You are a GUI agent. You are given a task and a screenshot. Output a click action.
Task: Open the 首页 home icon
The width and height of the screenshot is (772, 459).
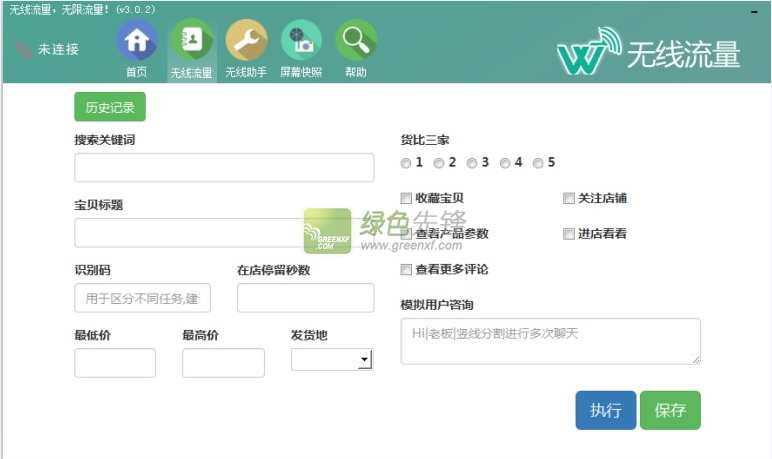pyautogui.click(x=137, y=40)
